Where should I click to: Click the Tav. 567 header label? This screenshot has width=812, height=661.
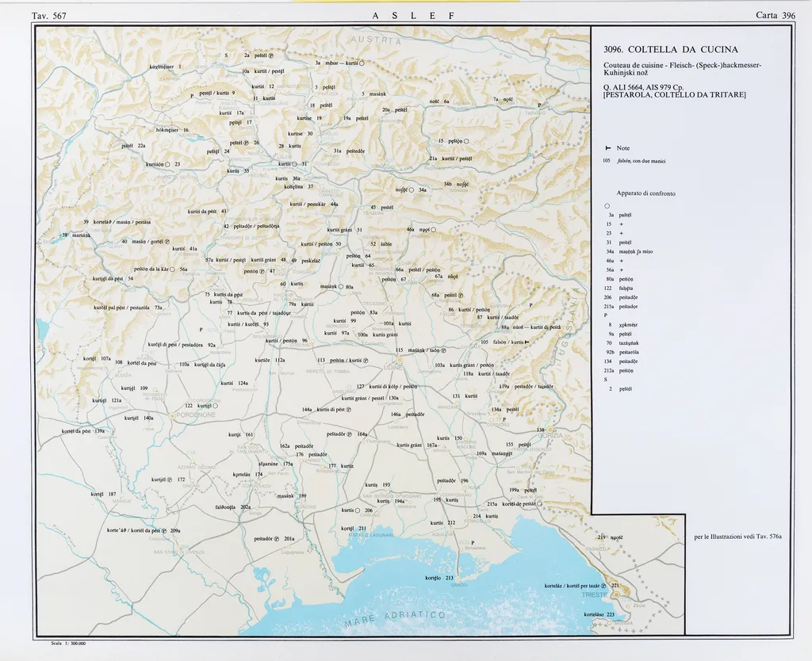(x=48, y=15)
